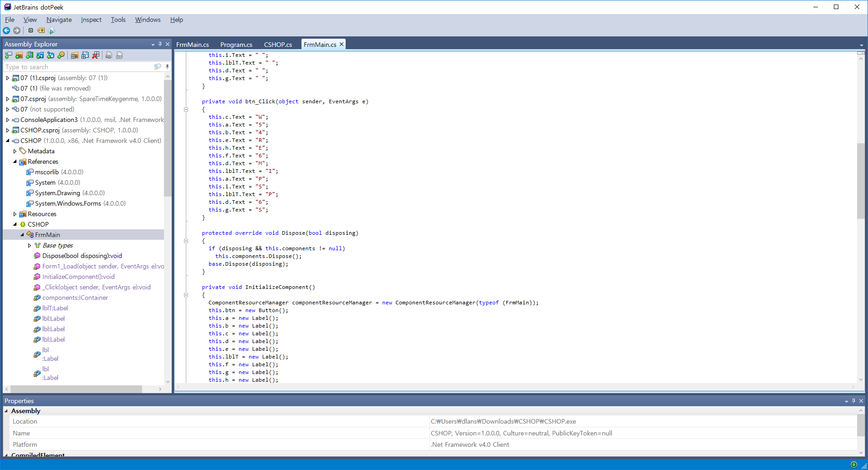Click Open from NuGet icon
This screenshot has height=470, width=868.
[40, 55]
